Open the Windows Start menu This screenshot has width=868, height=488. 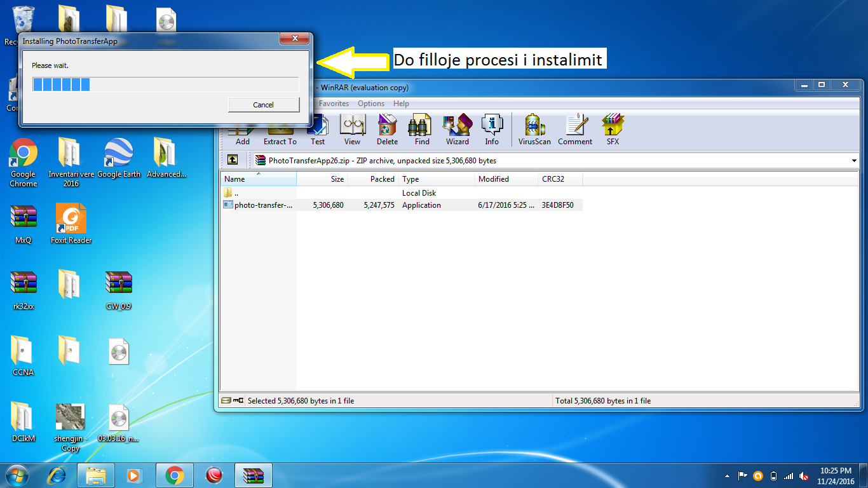(17, 475)
